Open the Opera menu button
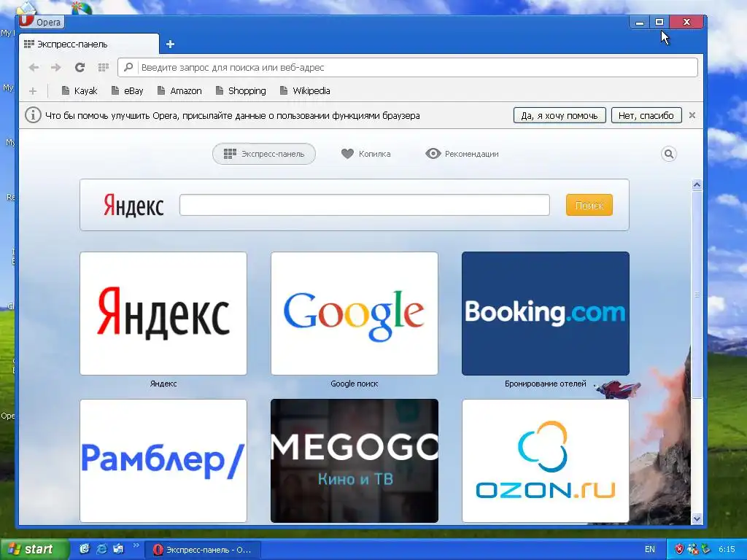Viewport: 747px width, 560px height. 42,22
